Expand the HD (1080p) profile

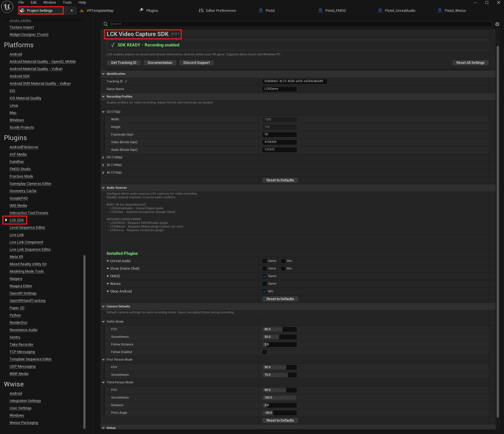click(103, 158)
